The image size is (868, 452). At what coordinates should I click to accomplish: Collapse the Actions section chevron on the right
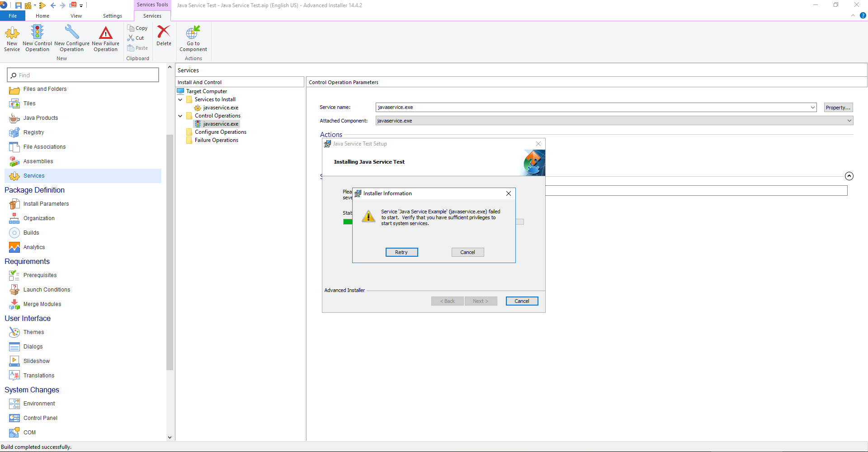(x=849, y=176)
